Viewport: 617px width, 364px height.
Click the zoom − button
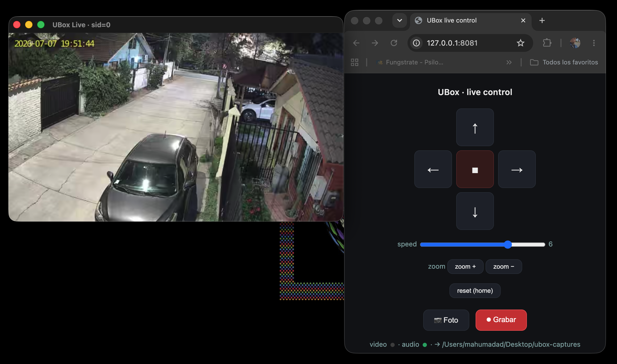point(504,267)
